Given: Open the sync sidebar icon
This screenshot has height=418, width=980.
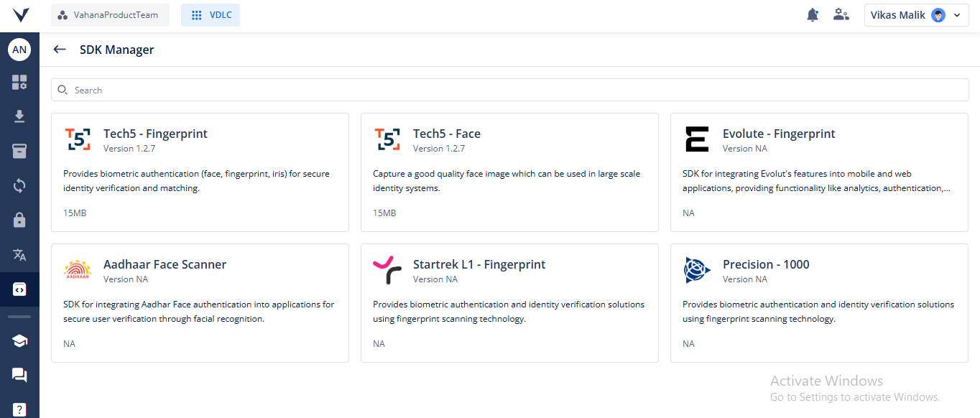Looking at the screenshot, I should (x=19, y=186).
